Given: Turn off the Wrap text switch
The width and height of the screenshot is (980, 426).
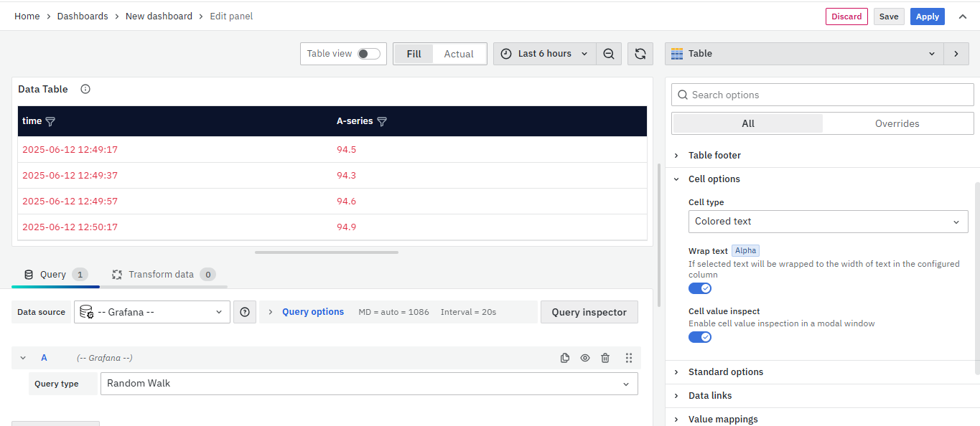Looking at the screenshot, I should [700, 288].
